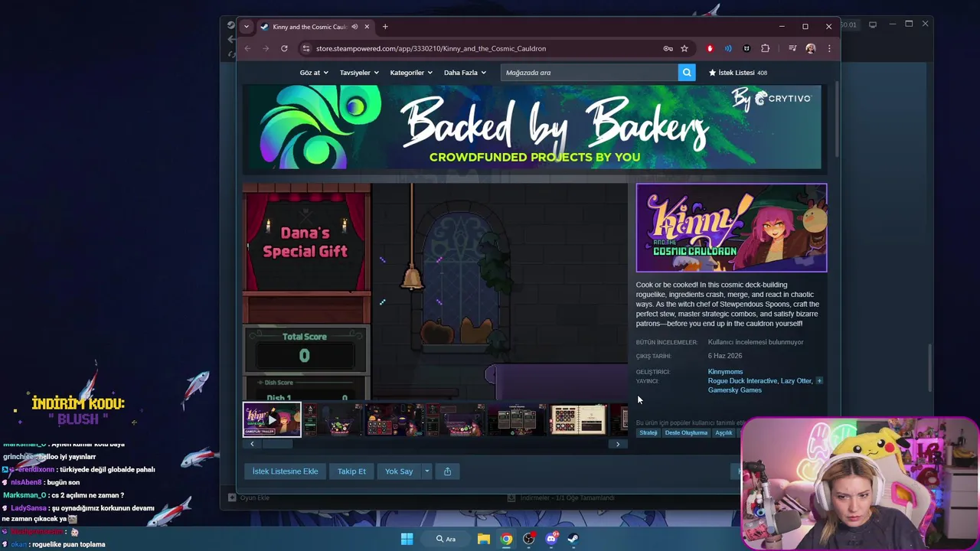Expand more publishers plus button

tap(819, 380)
